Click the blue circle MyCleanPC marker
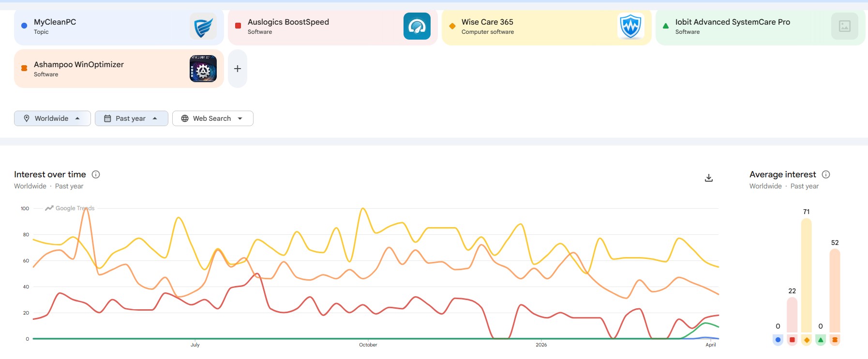Image resolution: width=868 pixels, height=359 pixels. pyautogui.click(x=24, y=26)
